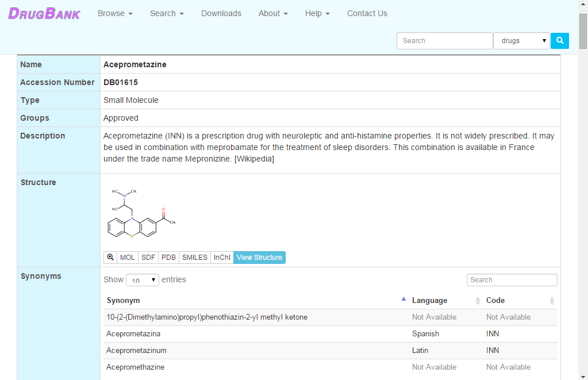Change the Show entries count selector
The width and height of the screenshot is (588, 380).
click(x=142, y=280)
